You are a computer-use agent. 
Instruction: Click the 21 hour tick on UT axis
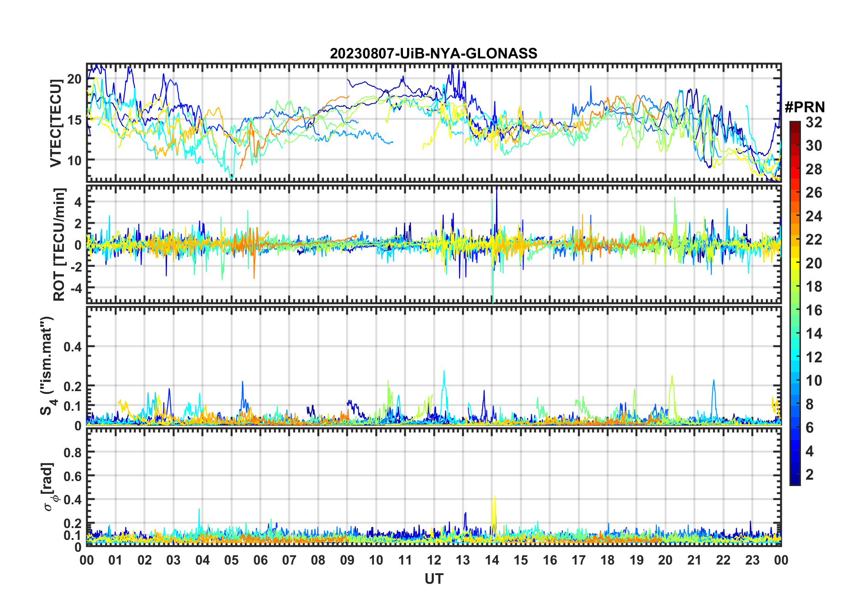click(x=694, y=560)
